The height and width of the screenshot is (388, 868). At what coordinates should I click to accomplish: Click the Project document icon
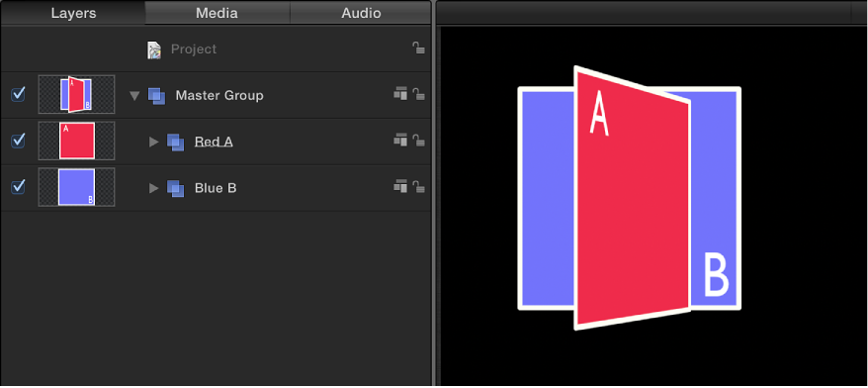[154, 49]
